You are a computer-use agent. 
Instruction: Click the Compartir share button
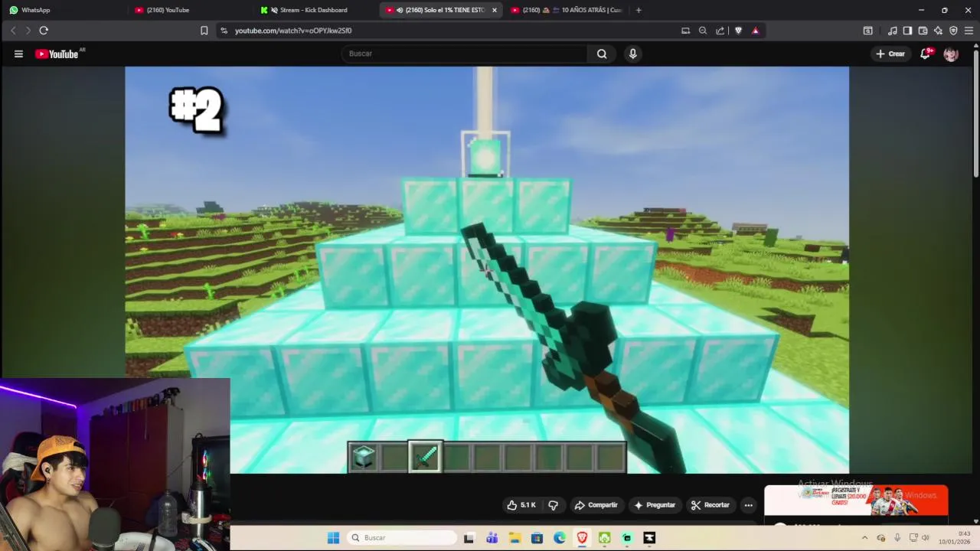(x=596, y=505)
